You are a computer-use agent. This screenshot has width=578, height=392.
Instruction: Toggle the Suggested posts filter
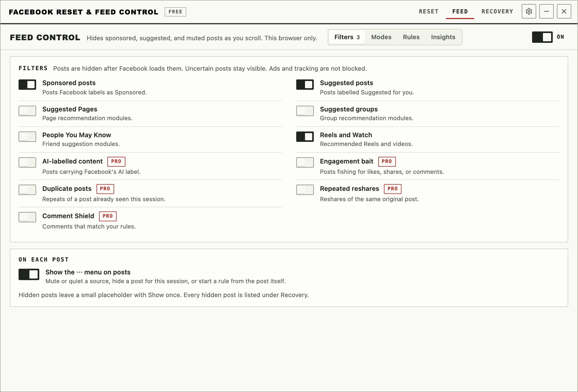(x=305, y=85)
